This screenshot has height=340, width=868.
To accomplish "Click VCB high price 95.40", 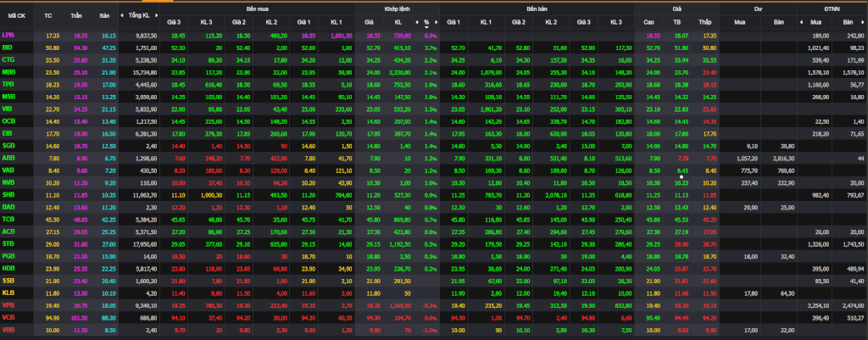I will [654, 317].
